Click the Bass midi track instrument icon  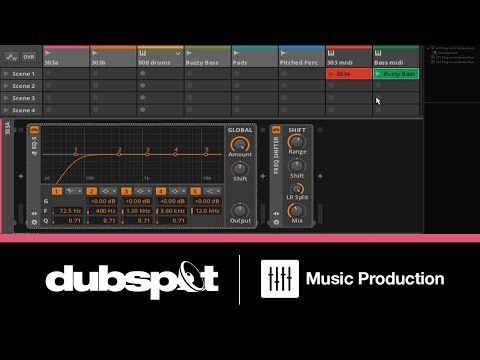point(378,53)
